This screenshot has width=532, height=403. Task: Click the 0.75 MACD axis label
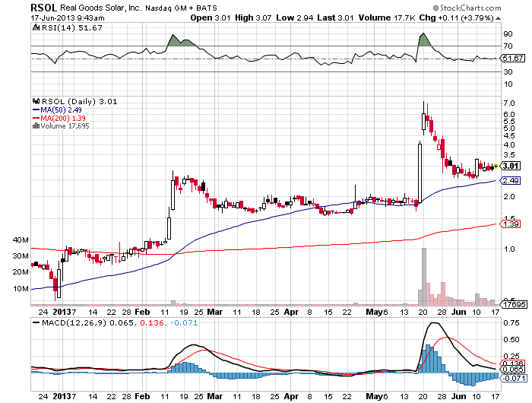coord(511,323)
